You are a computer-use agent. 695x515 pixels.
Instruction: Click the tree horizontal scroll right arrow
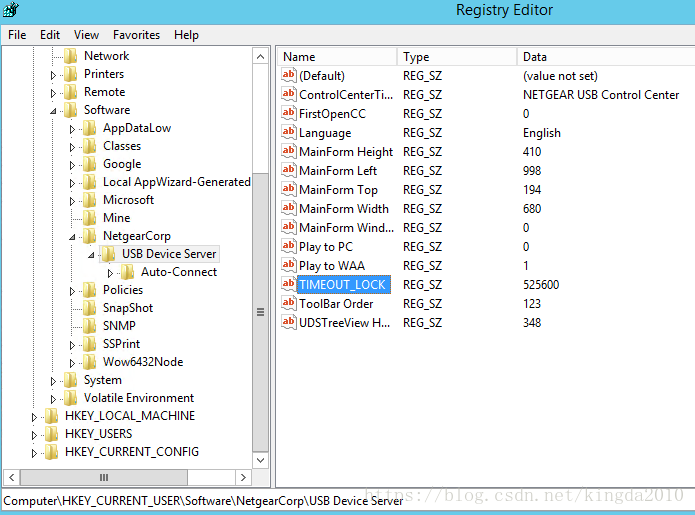(243, 477)
